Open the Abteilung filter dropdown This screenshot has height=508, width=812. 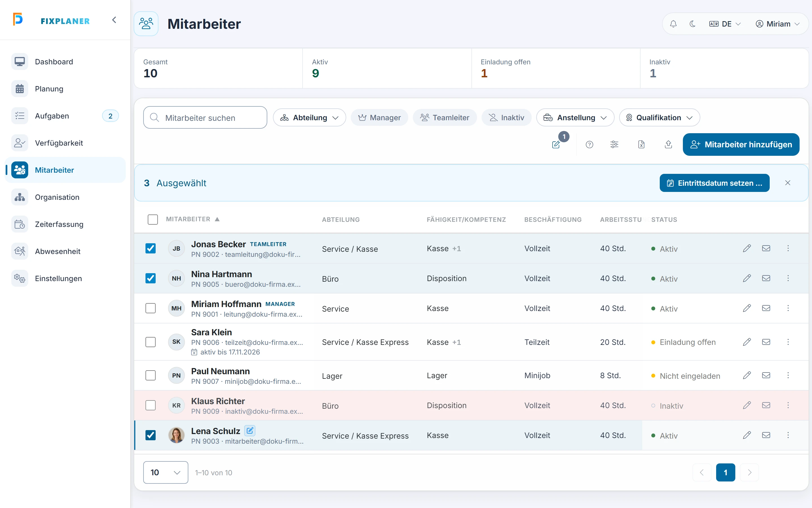pyautogui.click(x=309, y=118)
